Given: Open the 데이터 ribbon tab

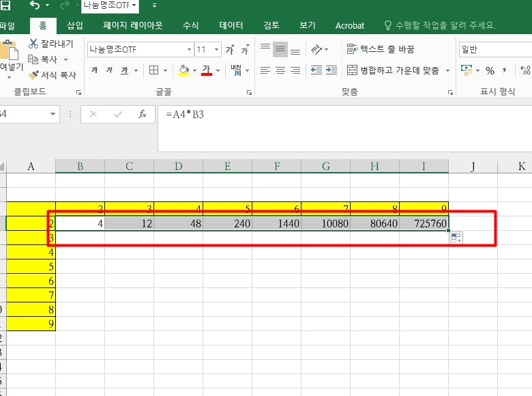Looking at the screenshot, I should (x=231, y=25).
